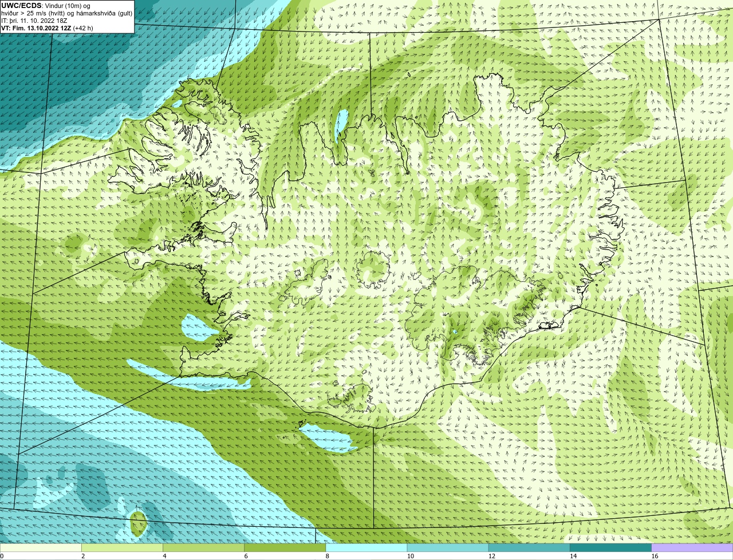Click the scale label '14'
This screenshot has height=560, width=733.
pos(573,556)
